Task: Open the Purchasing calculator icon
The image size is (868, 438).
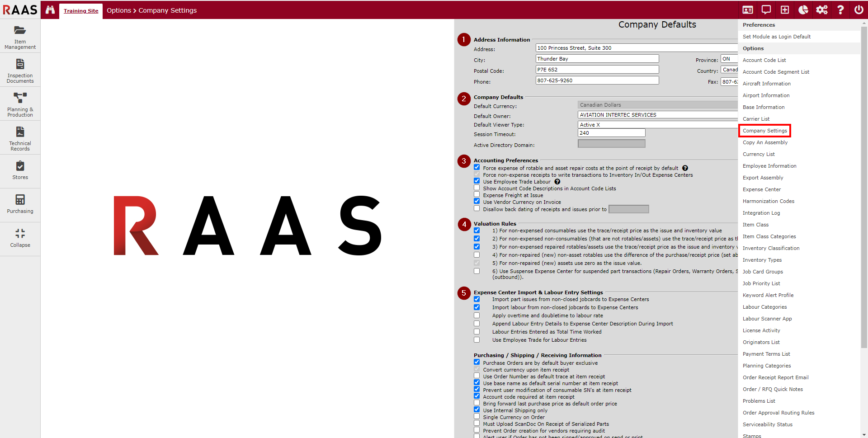Action: tap(20, 199)
